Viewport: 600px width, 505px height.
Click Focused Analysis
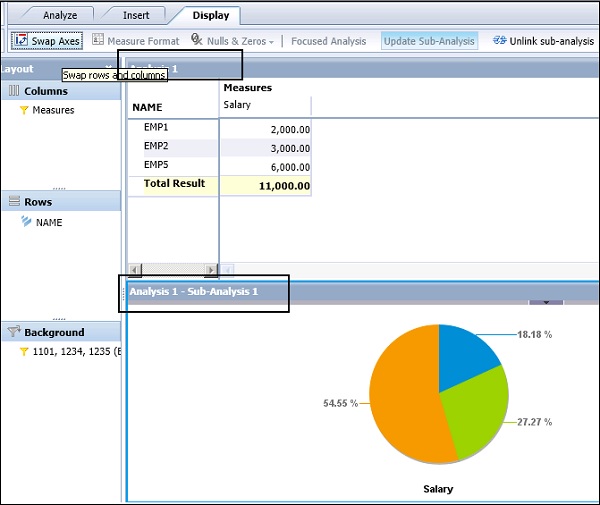click(x=329, y=41)
